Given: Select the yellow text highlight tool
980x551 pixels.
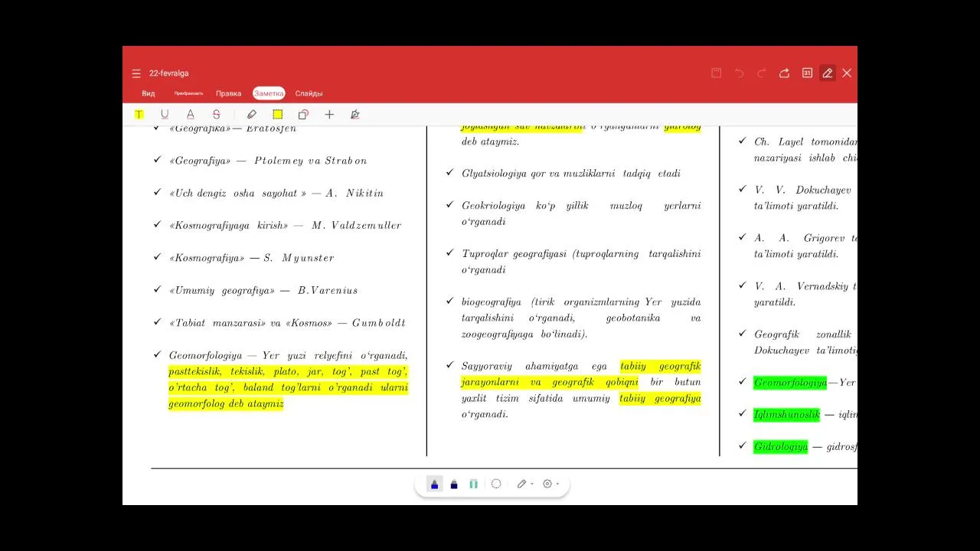Looking at the screenshot, I should [x=139, y=115].
